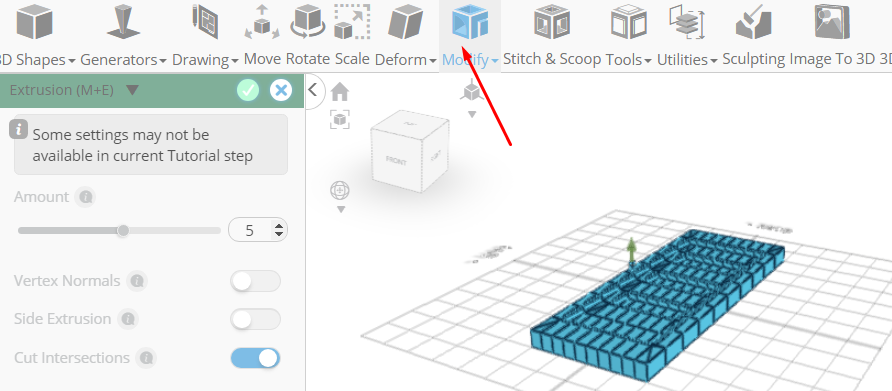
Task: Open the Image To 3D tool
Action: tap(832, 22)
